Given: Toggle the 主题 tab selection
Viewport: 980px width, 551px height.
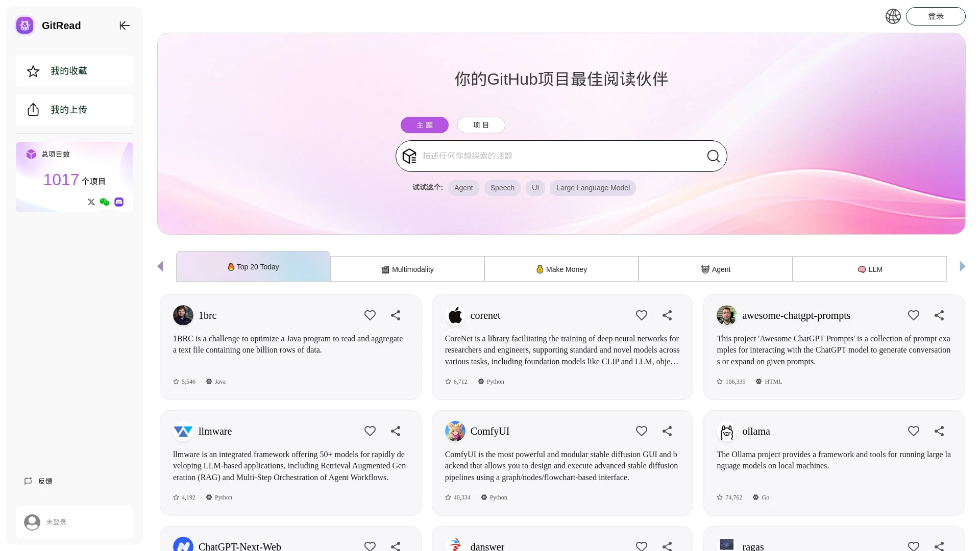Looking at the screenshot, I should pyautogui.click(x=425, y=124).
